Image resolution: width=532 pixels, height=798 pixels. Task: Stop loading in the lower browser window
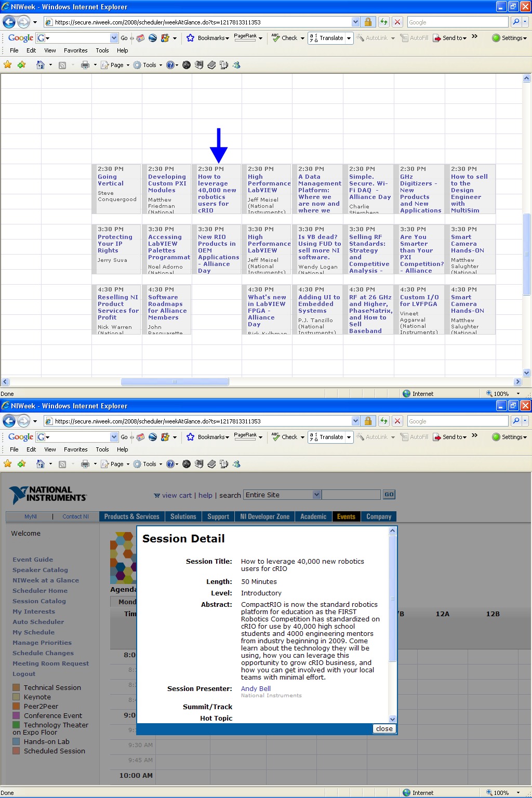pos(397,421)
